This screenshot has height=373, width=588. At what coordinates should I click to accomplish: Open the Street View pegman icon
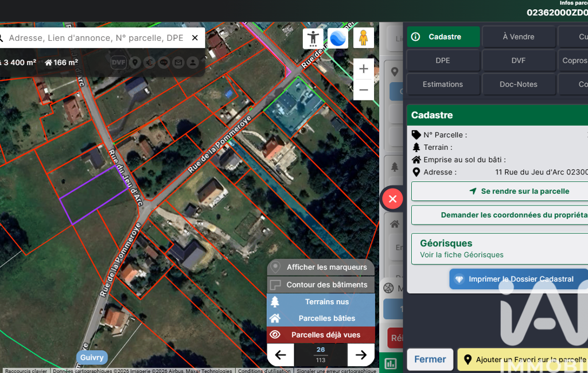pos(363,38)
